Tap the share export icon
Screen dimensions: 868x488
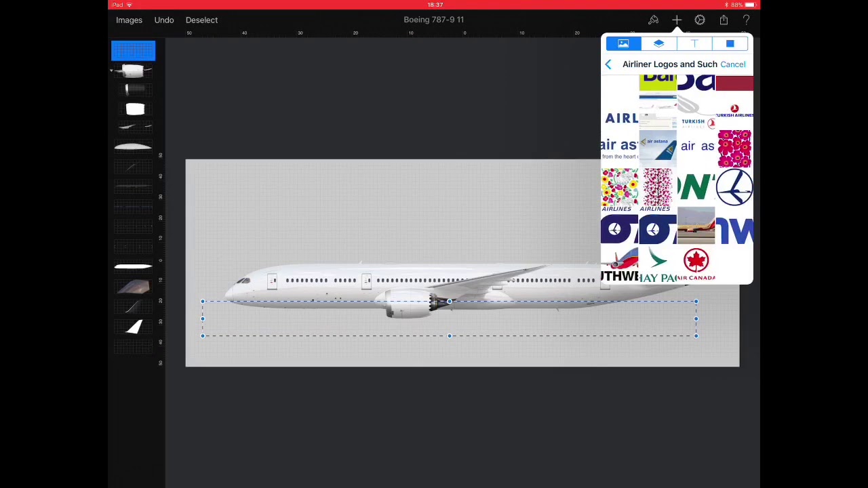724,20
